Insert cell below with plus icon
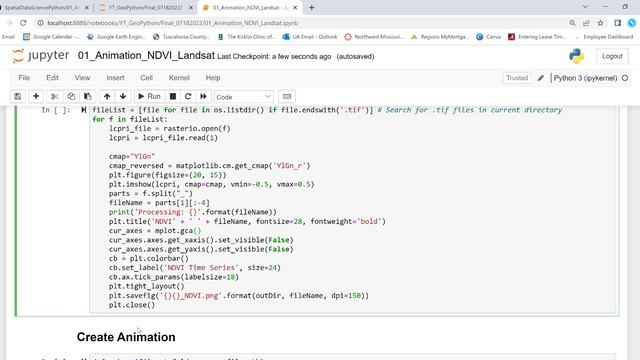640x360 pixels. [36, 96]
